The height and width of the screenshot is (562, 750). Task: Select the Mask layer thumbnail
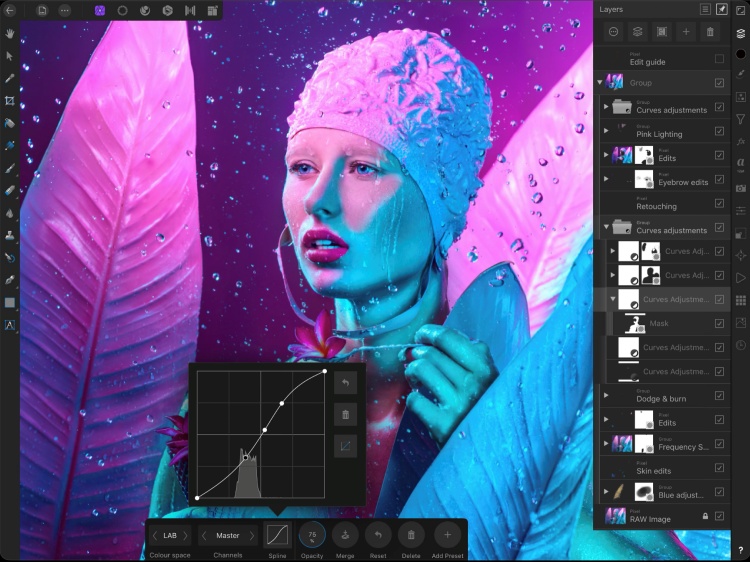click(635, 324)
